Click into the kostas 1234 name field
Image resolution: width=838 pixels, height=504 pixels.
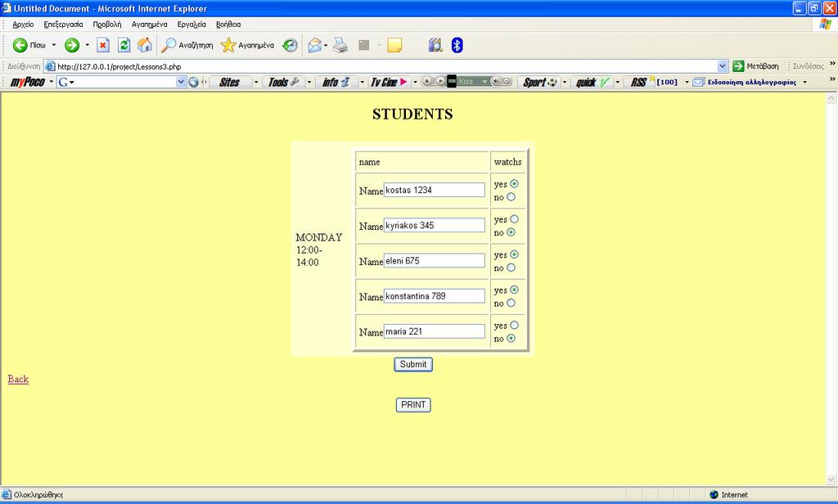[x=435, y=190]
